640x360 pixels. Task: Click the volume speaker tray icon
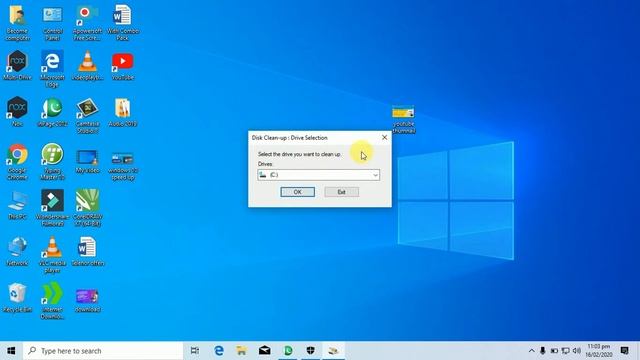pos(577,351)
